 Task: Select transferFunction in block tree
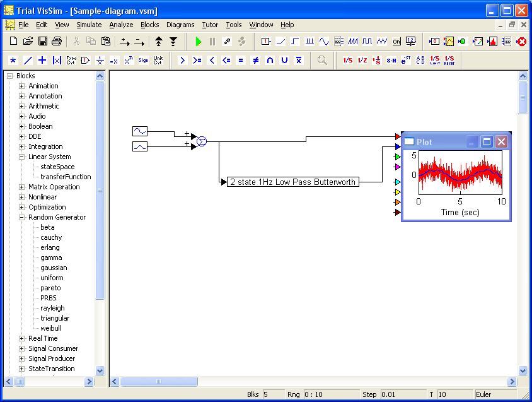pos(66,177)
